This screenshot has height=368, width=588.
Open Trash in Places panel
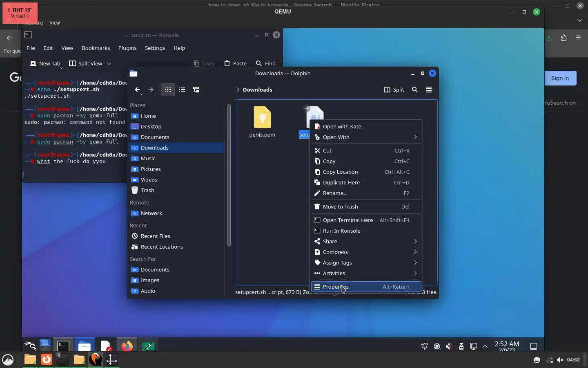[x=177, y=190]
